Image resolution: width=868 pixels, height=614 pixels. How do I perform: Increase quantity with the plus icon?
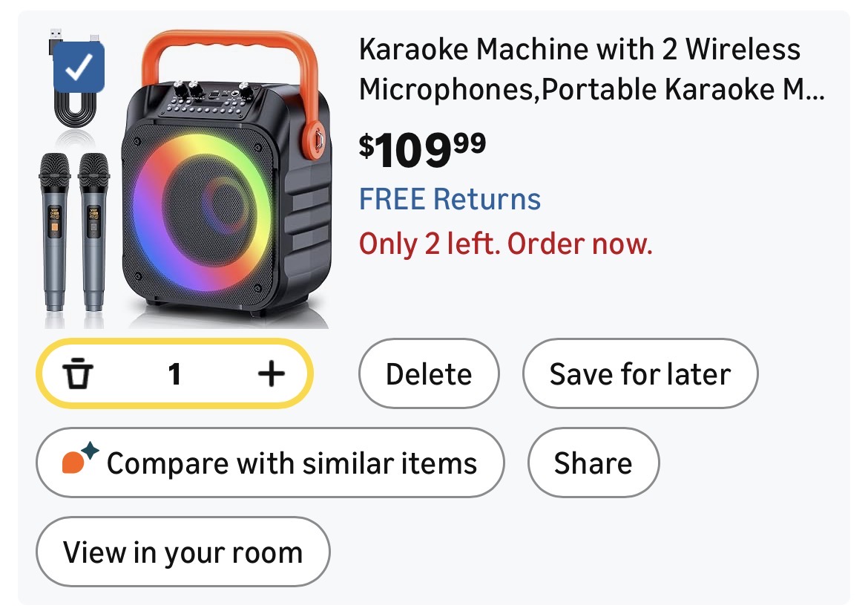(x=271, y=374)
